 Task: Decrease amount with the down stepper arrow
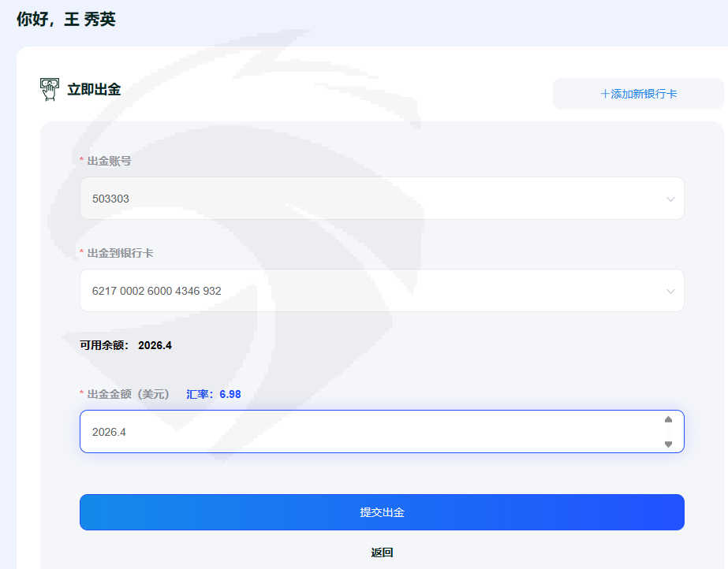(668, 444)
